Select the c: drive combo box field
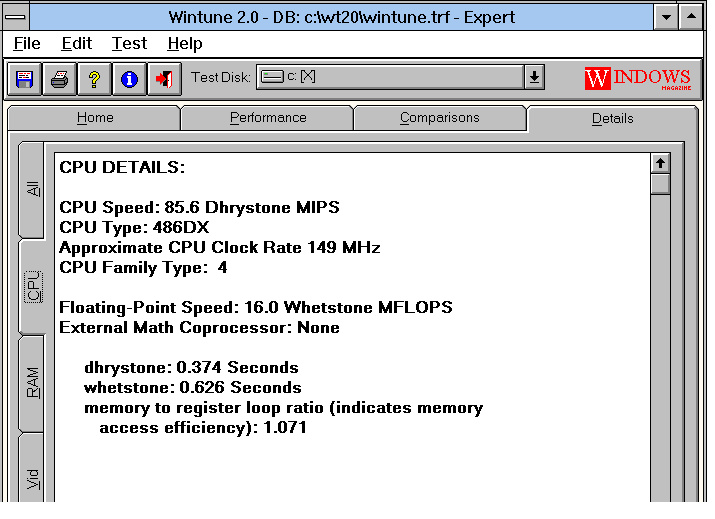The height and width of the screenshot is (519, 715). pyautogui.click(x=390, y=77)
